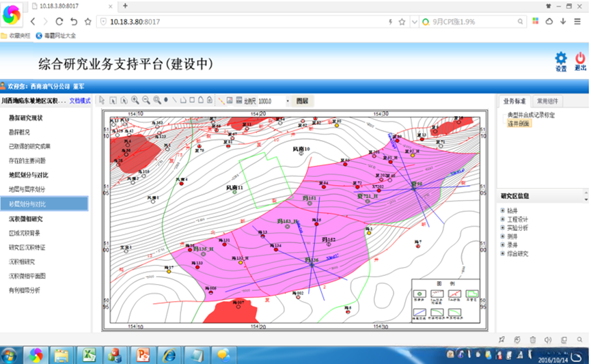Open 勘探概况 in left menu
This screenshot has width=591, height=364.
[19, 132]
